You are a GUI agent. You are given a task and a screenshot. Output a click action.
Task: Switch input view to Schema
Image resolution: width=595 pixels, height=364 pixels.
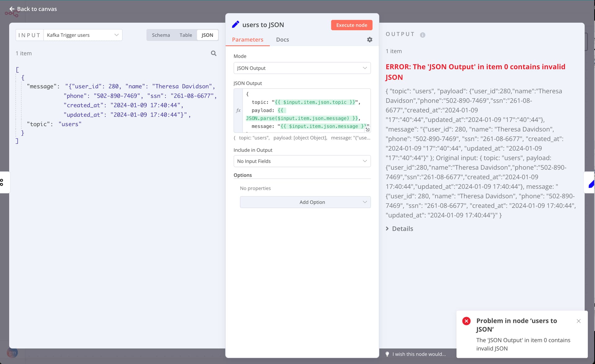(161, 35)
